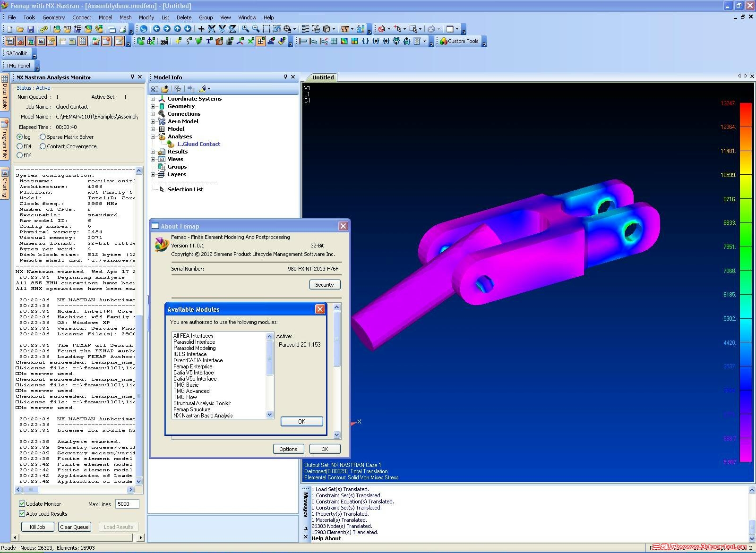The image size is (756, 553).
Task: Select the Untitled view tab
Action: pyautogui.click(x=323, y=77)
